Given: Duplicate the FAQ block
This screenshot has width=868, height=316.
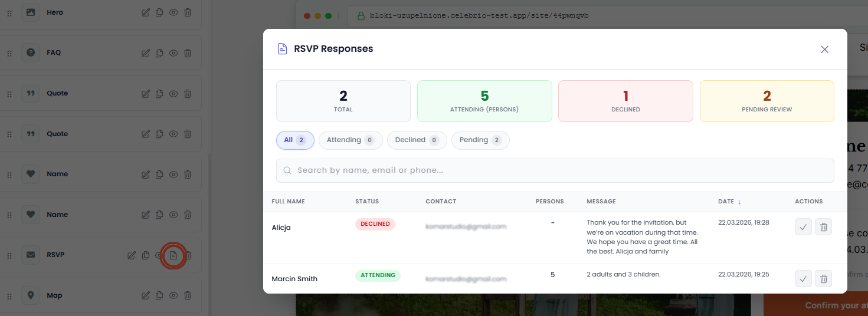Looking at the screenshot, I should coord(159,53).
